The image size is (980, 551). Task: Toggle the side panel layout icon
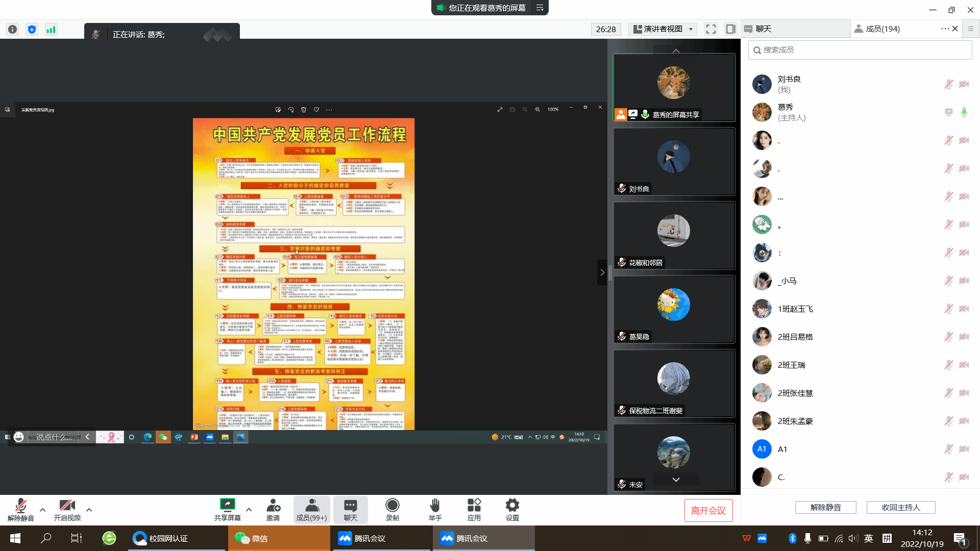(730, 29)
